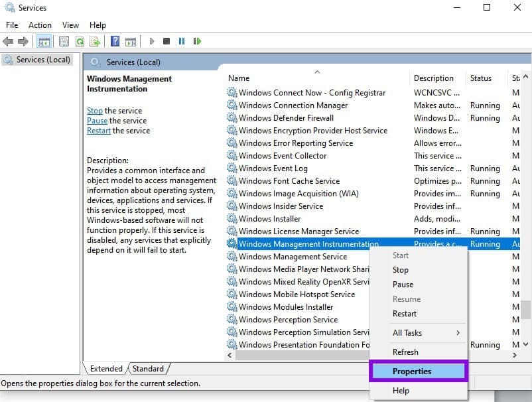Click the Back arrow toolbar icon

(8, 41)
